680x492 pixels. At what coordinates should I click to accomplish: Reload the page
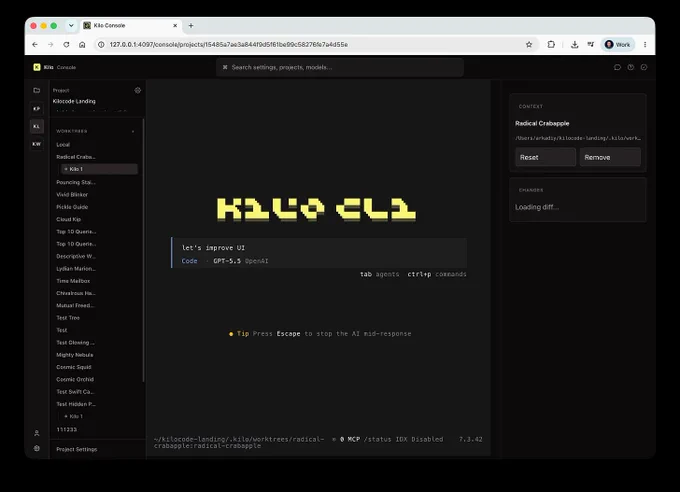click(x=66, y=44)
